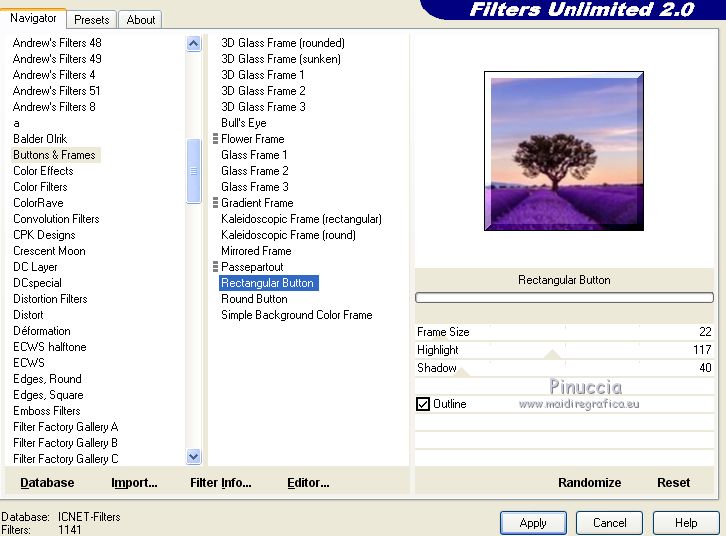The width and height of the screenshot is (726, 536).
Task: Select Edges, Round category
Action: click(x=47, y=379)
